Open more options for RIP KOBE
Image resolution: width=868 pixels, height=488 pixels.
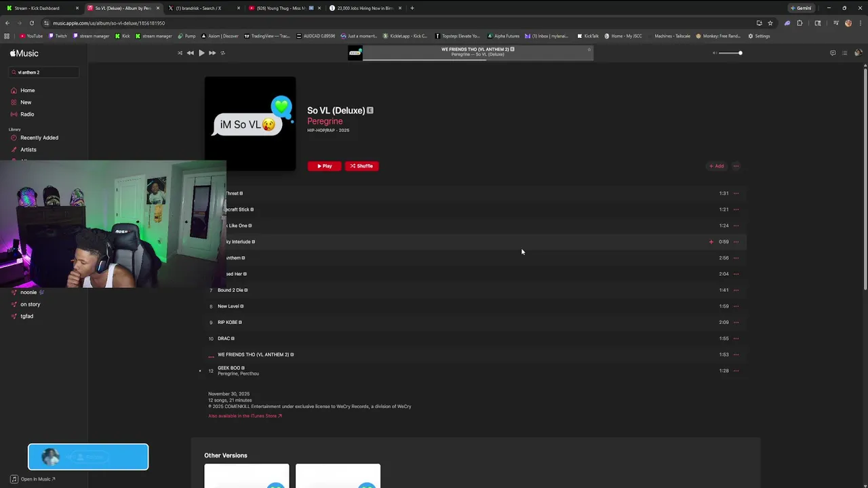point(736,322)
